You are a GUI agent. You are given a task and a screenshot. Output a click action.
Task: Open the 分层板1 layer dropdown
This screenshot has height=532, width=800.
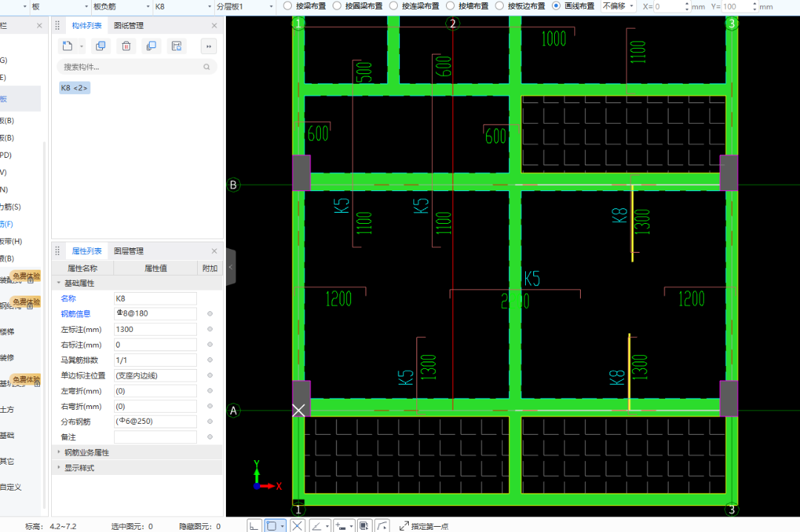click(x=245, y=7)
